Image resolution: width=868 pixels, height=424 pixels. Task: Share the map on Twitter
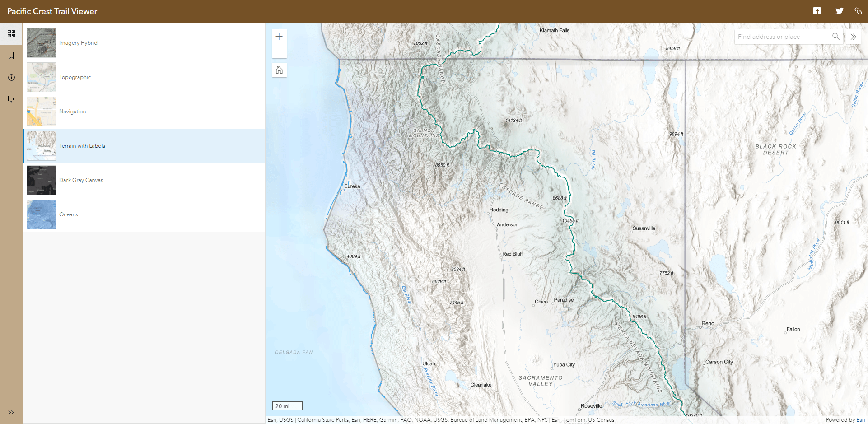click(x=839, y=11)
